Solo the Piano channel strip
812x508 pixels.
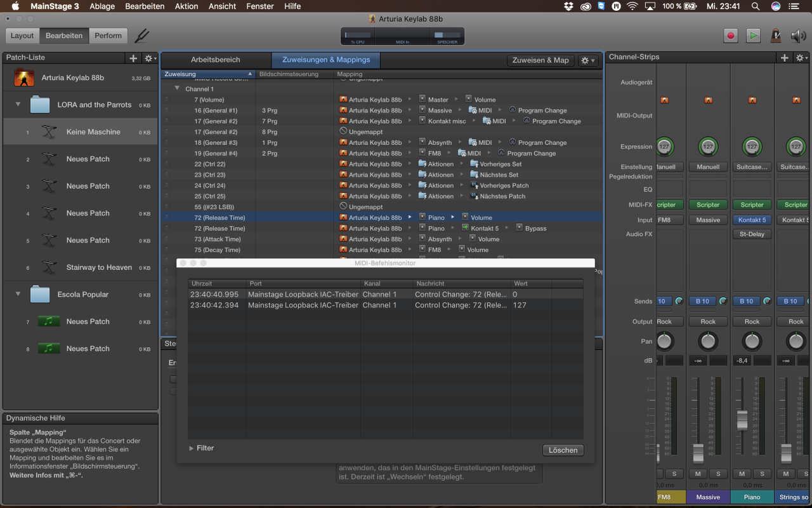762,474
